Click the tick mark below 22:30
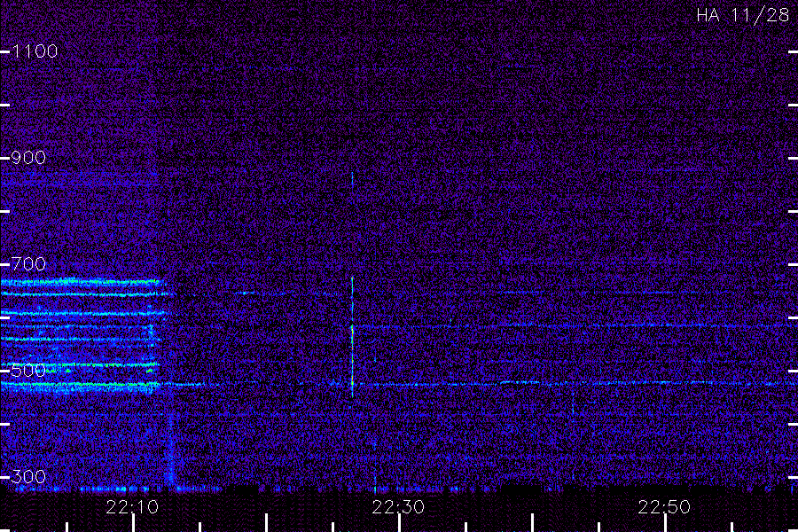 pyautogui.click(x=400, y=523)
